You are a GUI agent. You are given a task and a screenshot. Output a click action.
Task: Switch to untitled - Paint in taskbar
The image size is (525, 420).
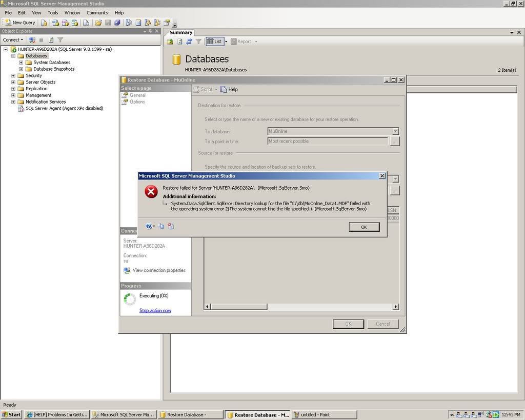[x=324, y=414]
